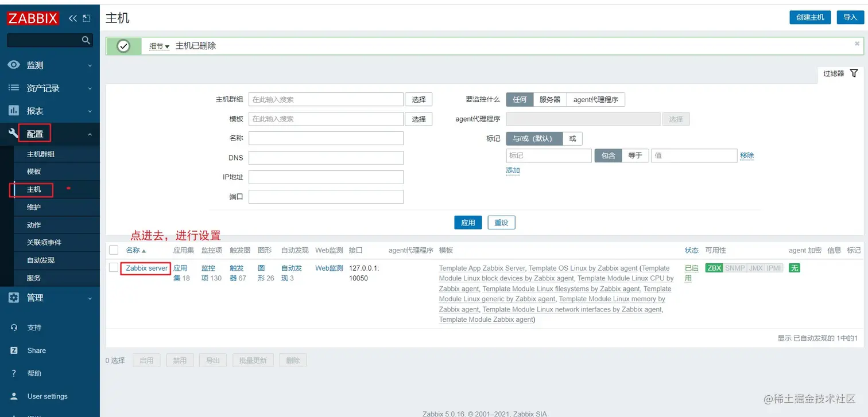Select agent代理程序 monitored-by option
Screen dimensions: 868x417
click(596, 99)
